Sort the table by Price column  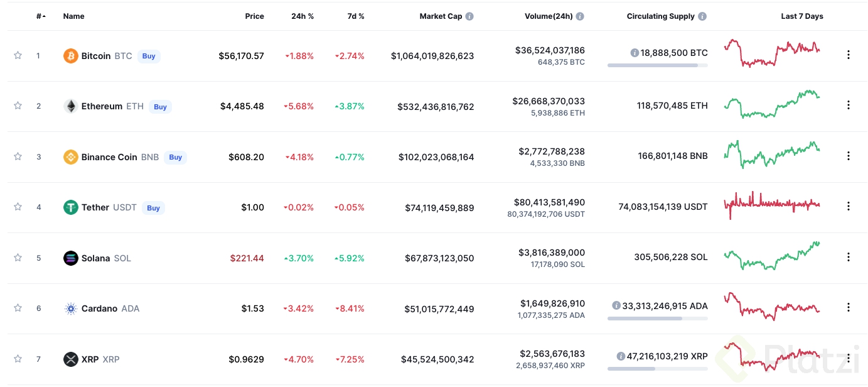point(254,16)
